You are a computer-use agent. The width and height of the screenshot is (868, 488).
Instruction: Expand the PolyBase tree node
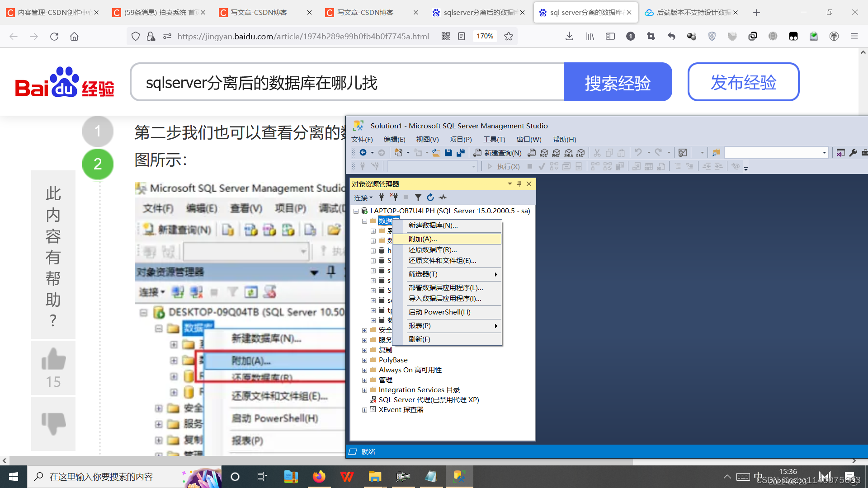coord(365,360)
